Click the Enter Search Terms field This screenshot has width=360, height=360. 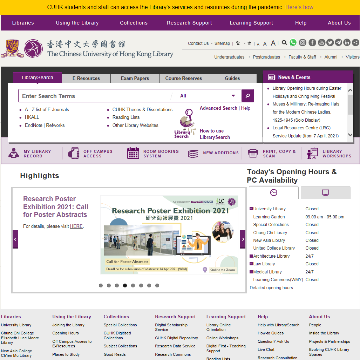click(97, 96)
